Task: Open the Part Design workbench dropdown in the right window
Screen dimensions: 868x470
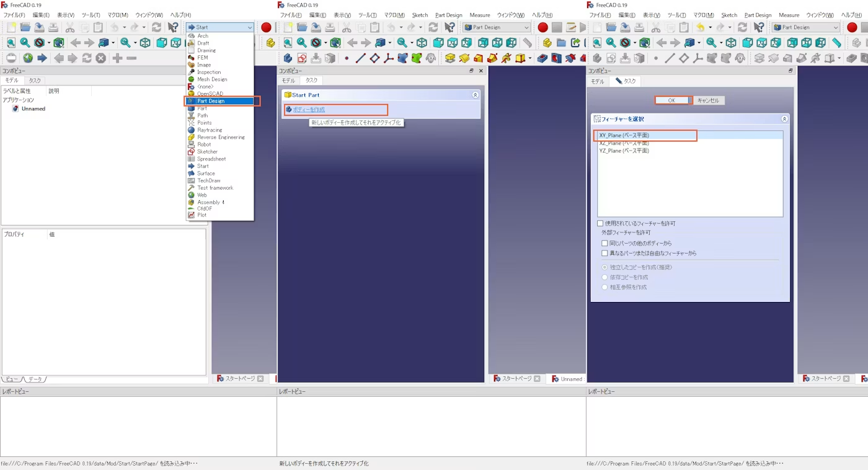Action: click(x=806, y=27)
